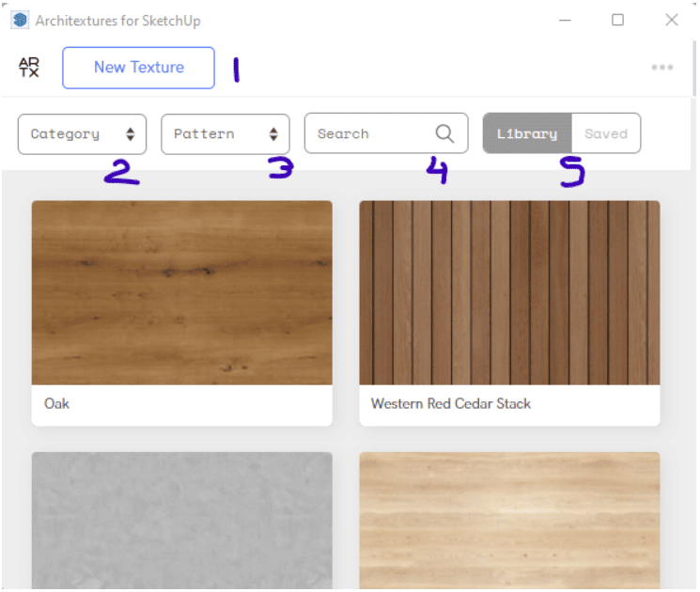This screenshot has width=700, height=592.
Task: Click the magnifier icon in Search
Action: click(444, 133)
